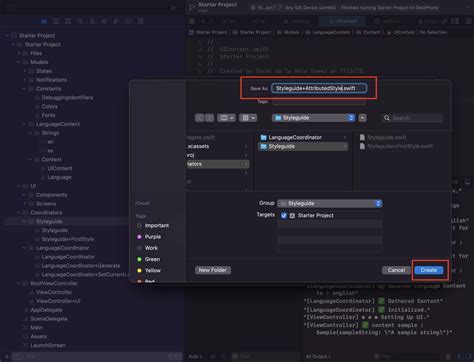Select Styleguide.swift file in right column

(387, 137)
